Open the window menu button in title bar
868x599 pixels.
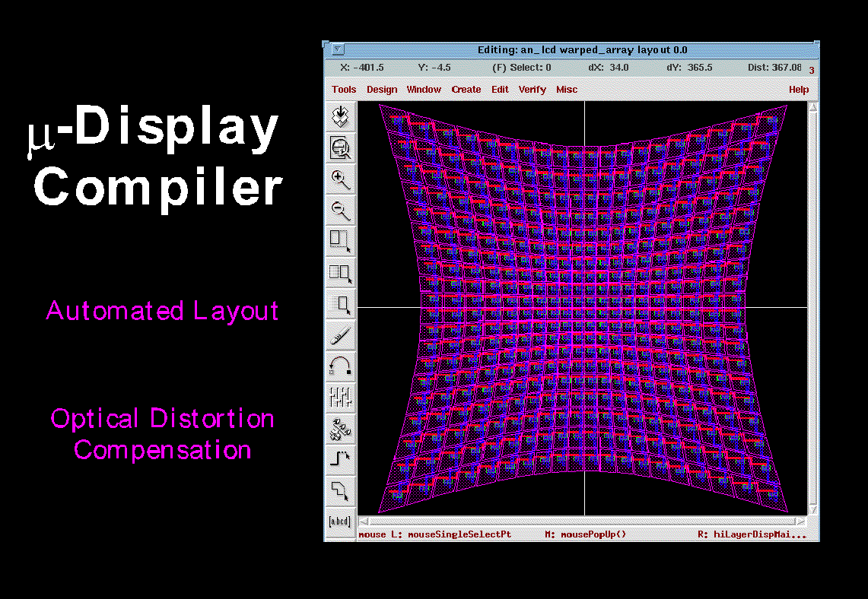tap(338, 49)
